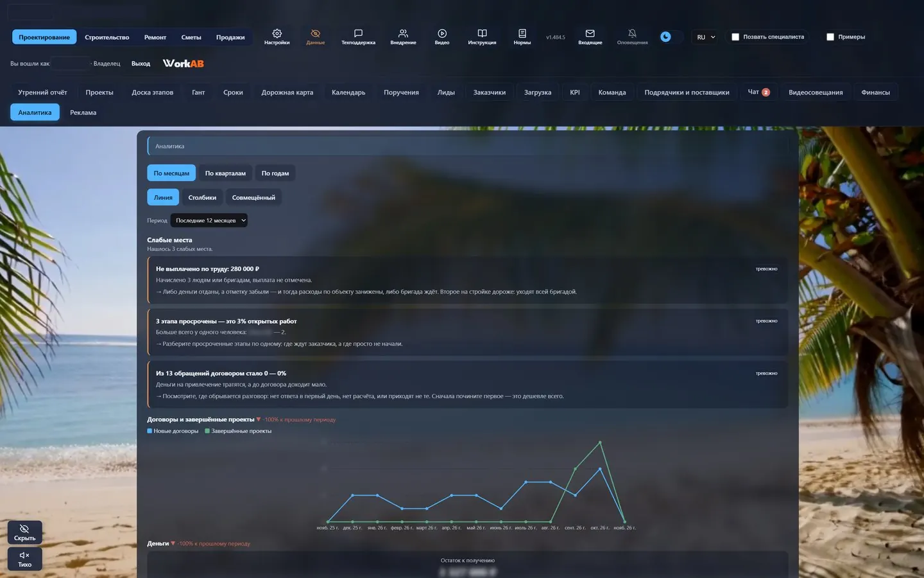Open the Гант tab

pyautogui.click(x=198, y=92)
